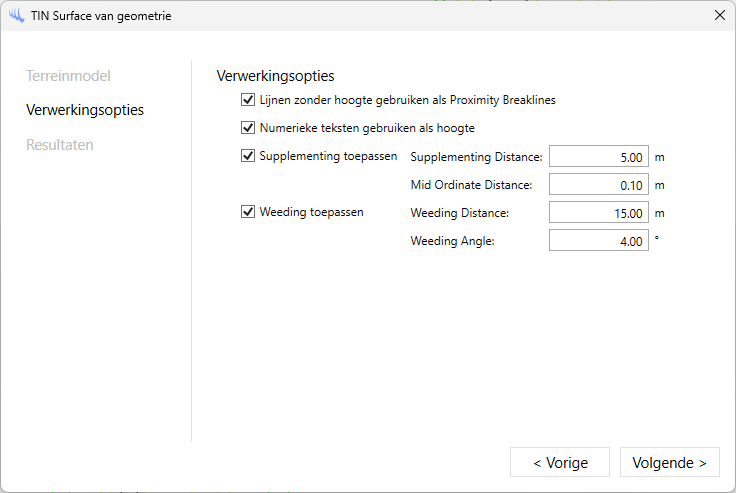The height and width of the screenshot is (493, 736).
Task: Click the Supplementing Distance label text
Action: (x=476, y=157)
